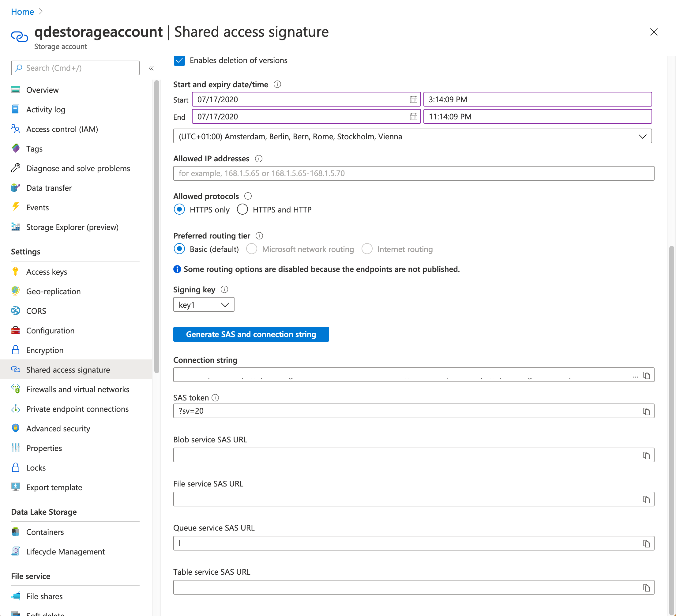Open the time zone dropdown

tap(412, 137)
